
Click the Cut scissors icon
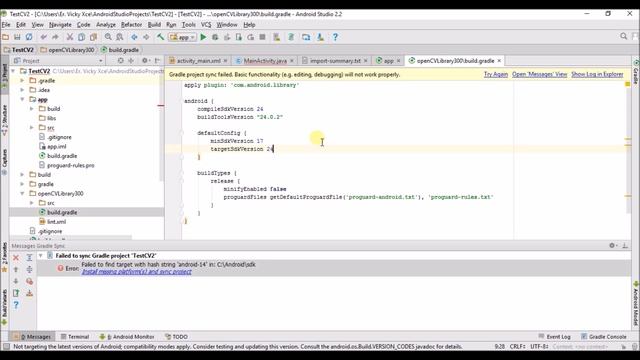click(x=70, y=37)
